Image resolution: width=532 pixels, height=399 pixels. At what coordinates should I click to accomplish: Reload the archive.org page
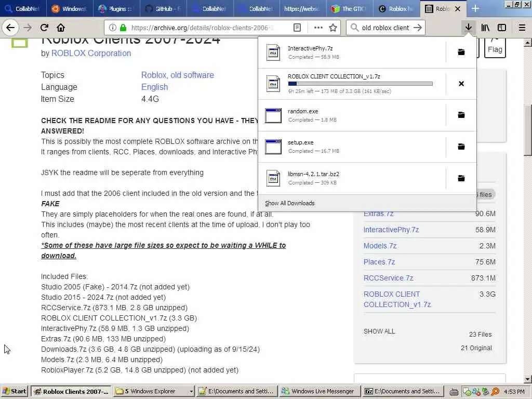point(44,28)
